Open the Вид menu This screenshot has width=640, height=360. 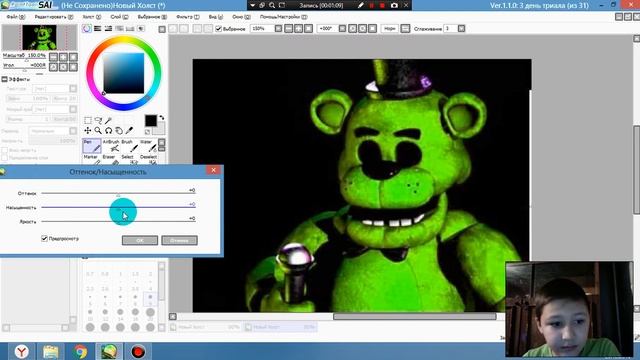tap(216, 17)
